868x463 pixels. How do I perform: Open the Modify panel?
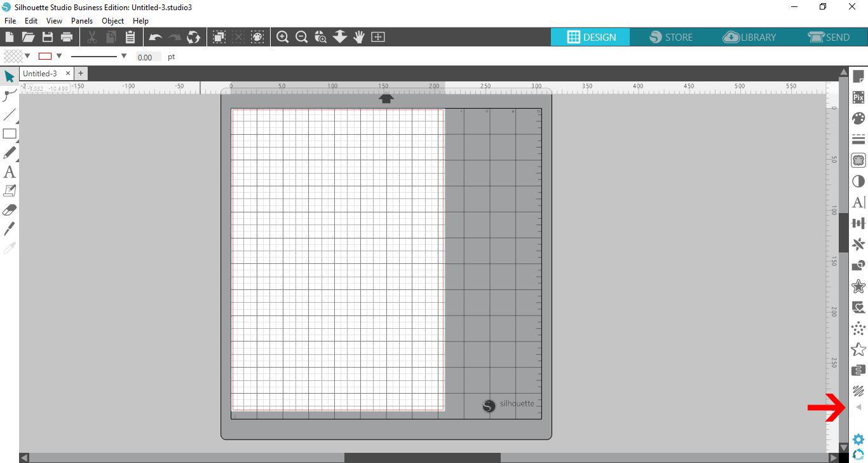858,265
